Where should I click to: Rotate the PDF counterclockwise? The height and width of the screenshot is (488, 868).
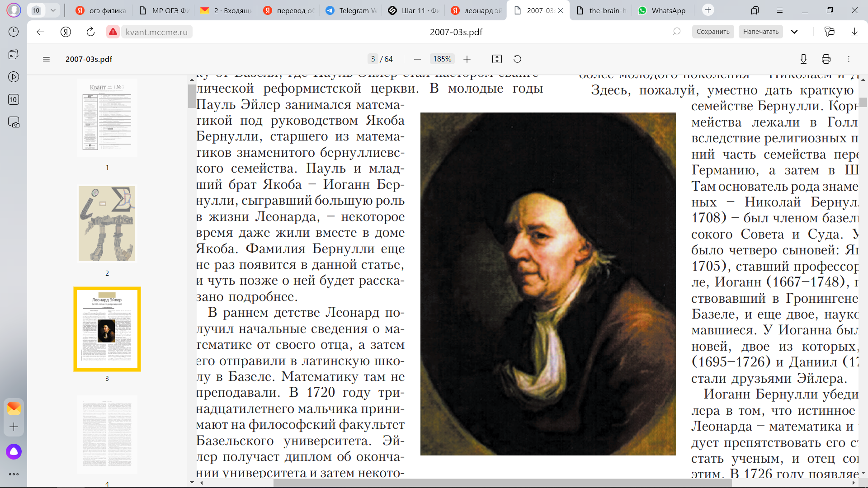(518, 59)
